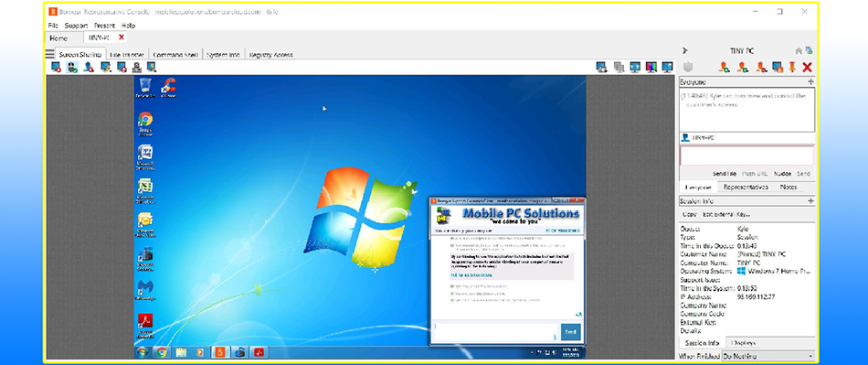The height and width of the screenshot is (365, 868).
Task: Click the remote Windows 7 Start button
Action: tap(143, 352)
